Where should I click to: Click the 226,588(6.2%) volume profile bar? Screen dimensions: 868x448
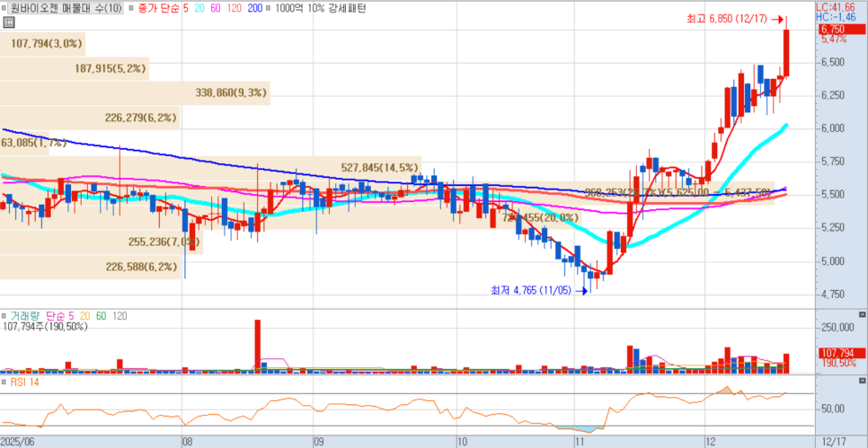click(x=91, y=268)
